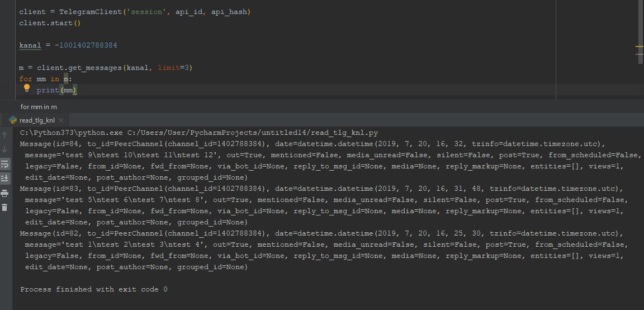The width and height of the screenshot is (644, 310).
Task: Click the 'for mm in m' breadcrumb
Action: [39, 107]
